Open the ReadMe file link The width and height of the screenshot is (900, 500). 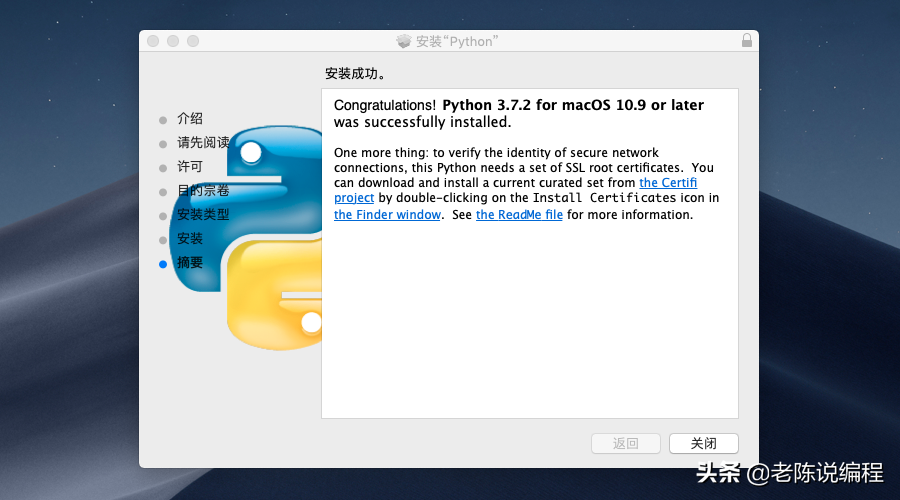coord(519,215)
